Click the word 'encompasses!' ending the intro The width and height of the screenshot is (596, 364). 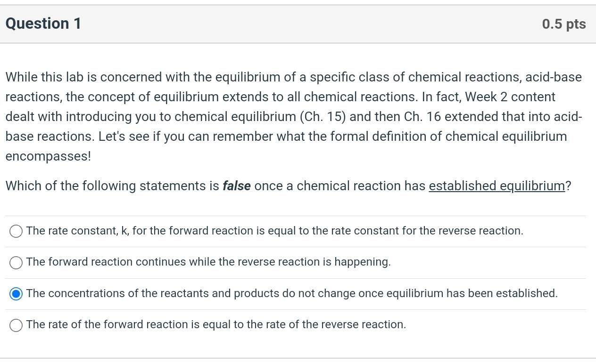pos(48,156)
